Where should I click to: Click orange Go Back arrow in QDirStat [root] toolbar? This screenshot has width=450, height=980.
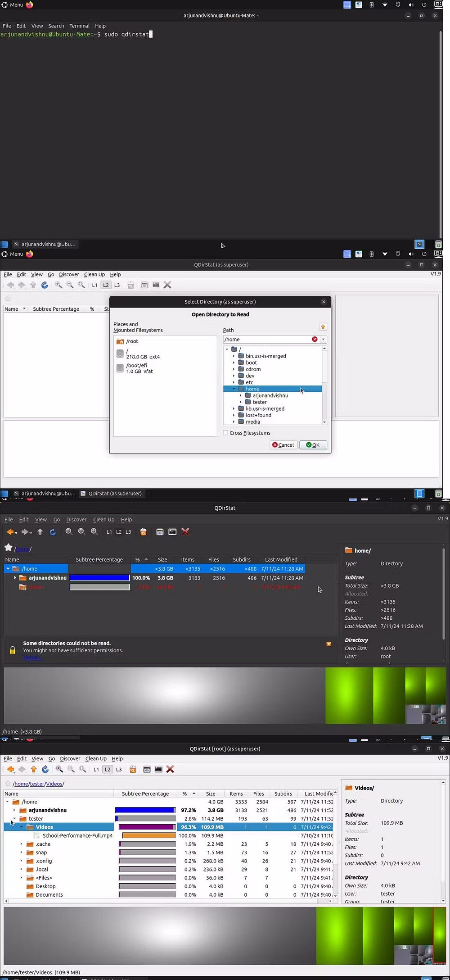tap(11, 769)
